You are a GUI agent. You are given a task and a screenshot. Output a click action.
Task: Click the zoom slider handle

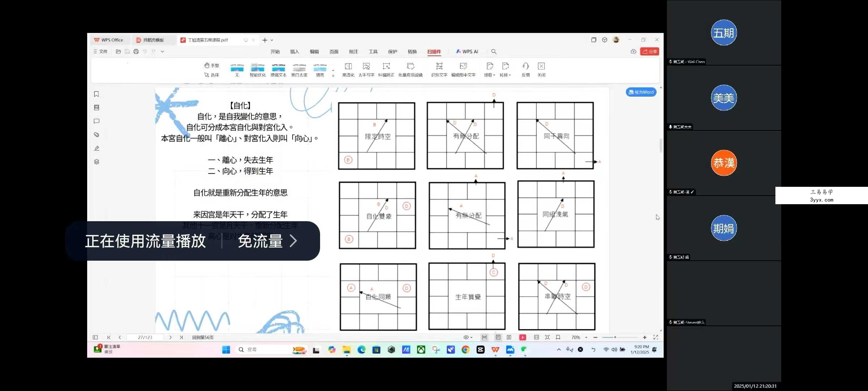615,337
